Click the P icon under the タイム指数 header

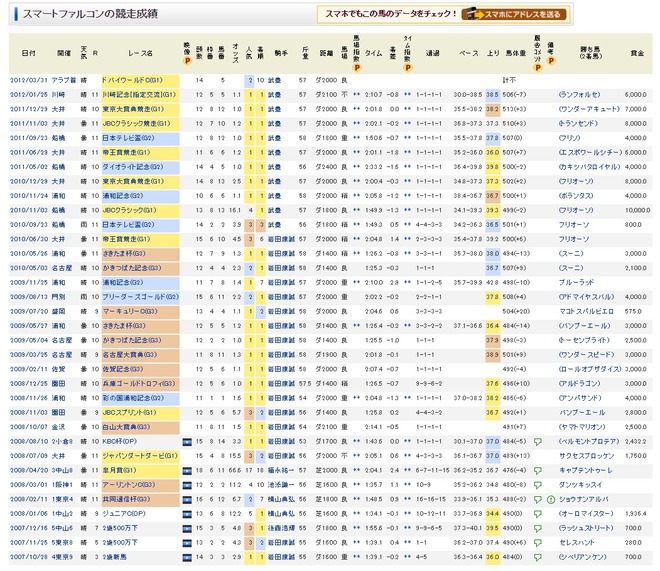pos(407,67)
